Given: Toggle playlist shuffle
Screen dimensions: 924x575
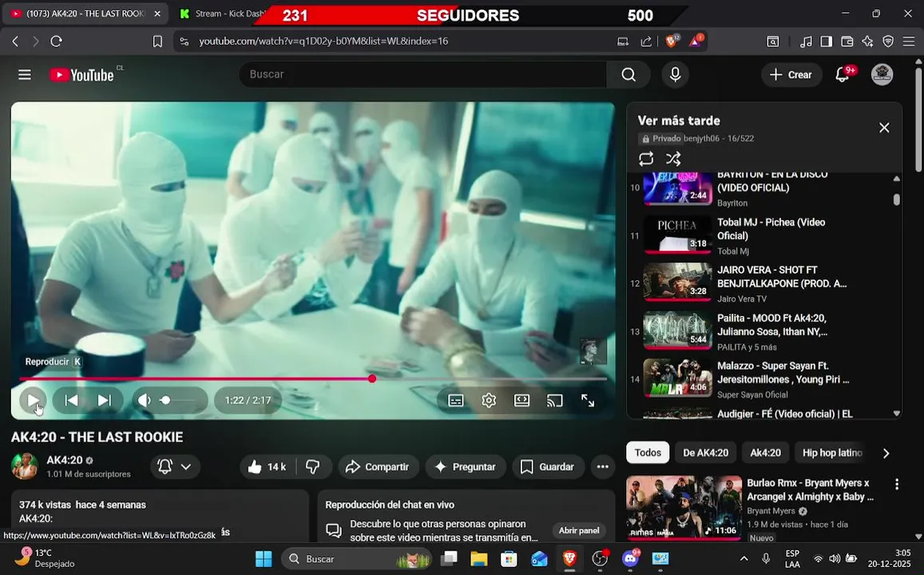Looking at the screenshot, I should point(673,158).
